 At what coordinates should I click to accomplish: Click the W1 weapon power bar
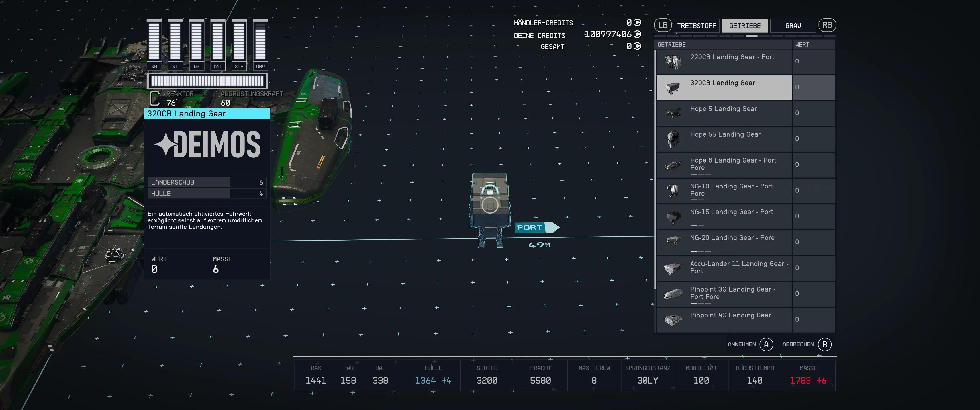[175, 45]
